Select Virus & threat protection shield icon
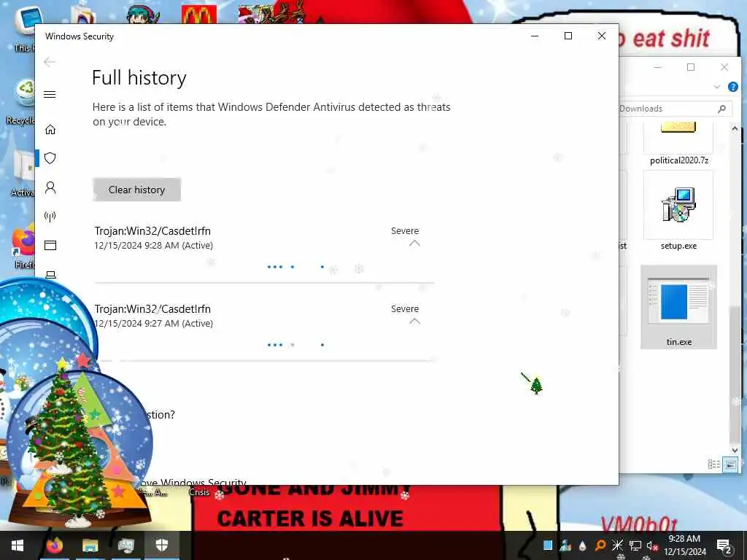Screen dimensions: 747x560 50,158
